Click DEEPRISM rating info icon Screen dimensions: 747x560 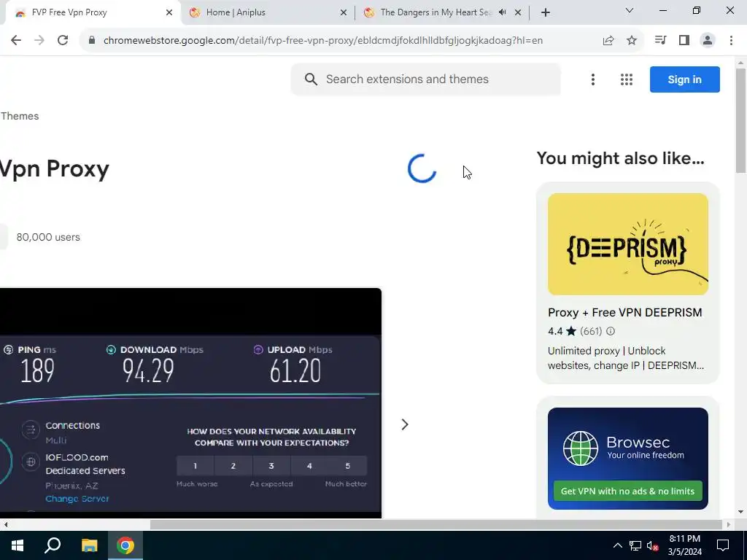coord(611,331)
